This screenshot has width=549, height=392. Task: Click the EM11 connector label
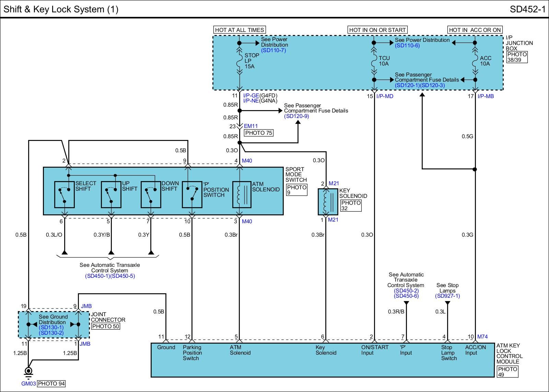251,126
